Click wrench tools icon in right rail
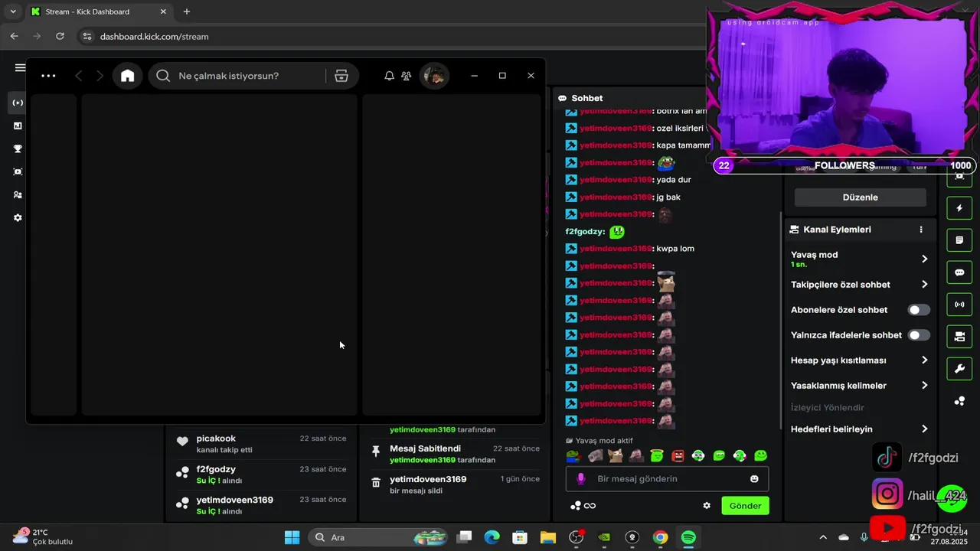The image size is (980, 551). (959, 369)
